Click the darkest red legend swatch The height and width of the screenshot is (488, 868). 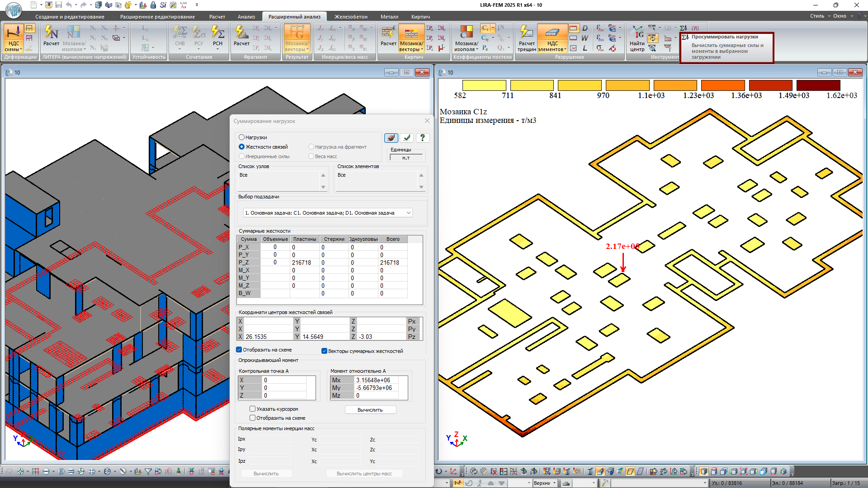tap(818, 85)
